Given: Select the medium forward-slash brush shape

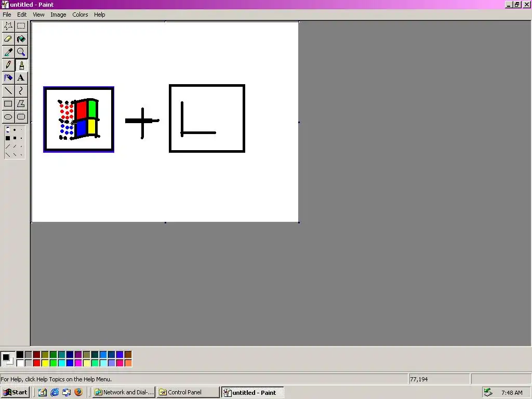Looking at the screenshot, I should (x=15, y=147).
